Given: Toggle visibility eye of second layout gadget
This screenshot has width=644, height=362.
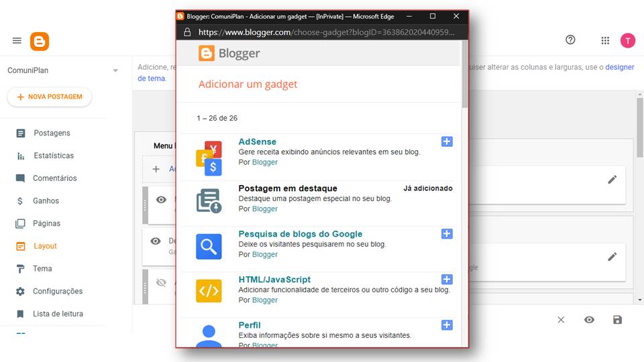Looking at the screenshot, I should (155, 241).
